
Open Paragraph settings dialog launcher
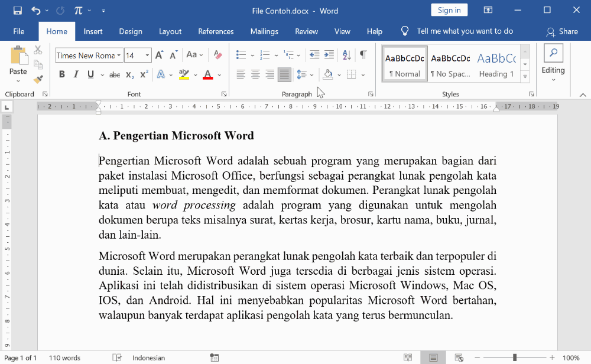point(371,94)
